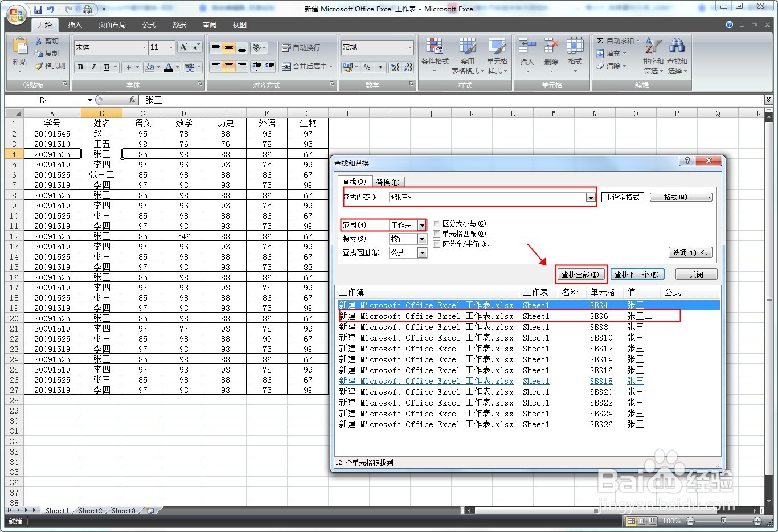The height and width of the screenshot is (532, 778).
Task: Click the top vertical align icon
Action: pos(215,48)
